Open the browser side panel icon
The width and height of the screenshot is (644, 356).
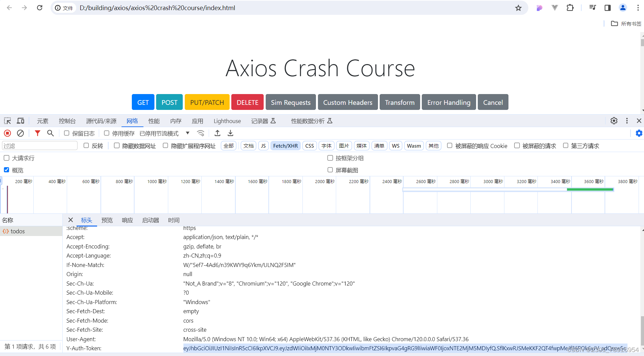pos(608,8)
